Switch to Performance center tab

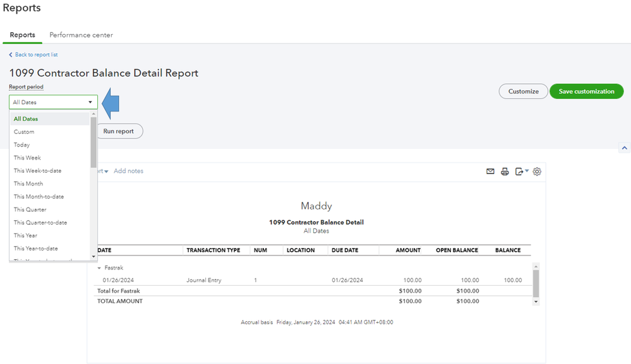pos(81,35)
